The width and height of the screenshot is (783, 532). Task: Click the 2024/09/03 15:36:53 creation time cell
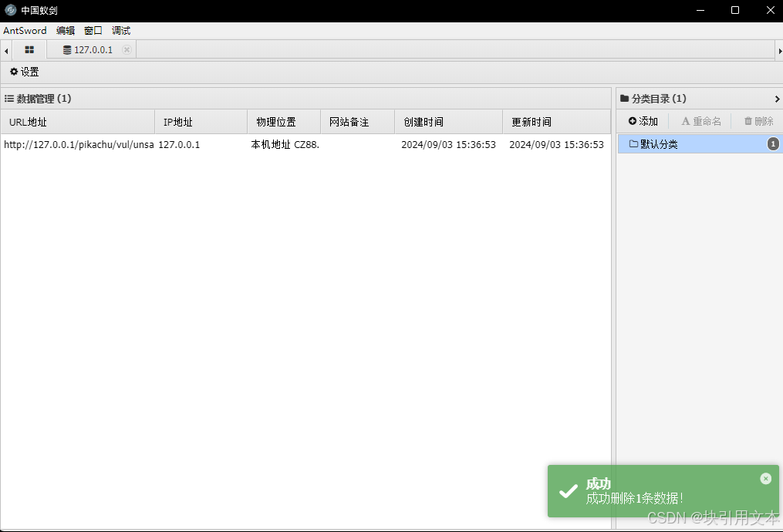(x=448, y=145)
